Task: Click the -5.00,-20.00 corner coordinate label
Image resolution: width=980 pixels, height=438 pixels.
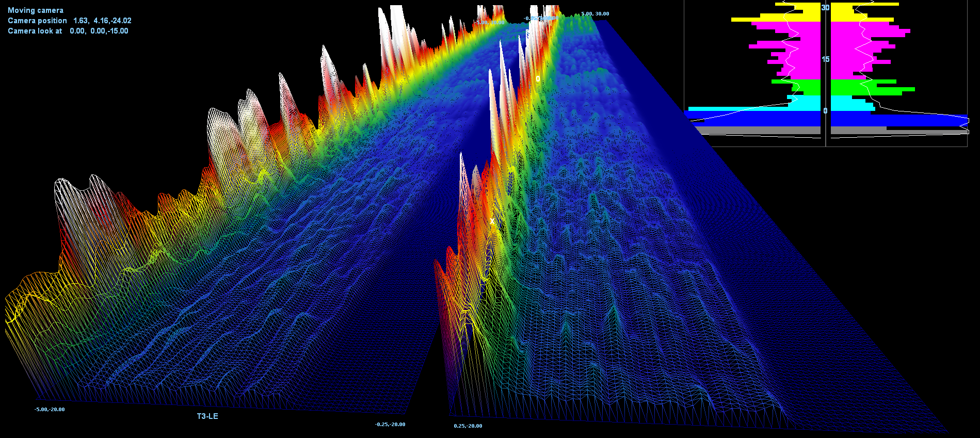Action: [50, 410]
